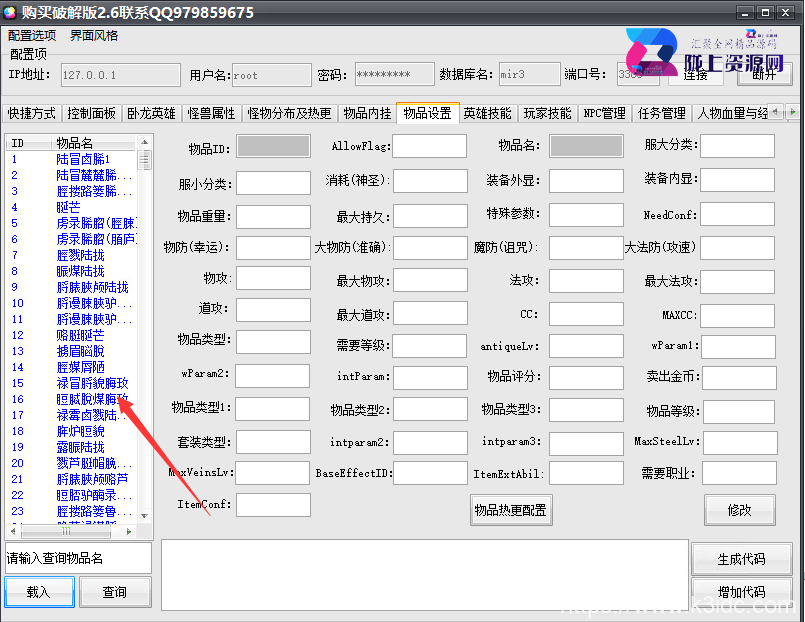Viewport: 805px width, 622px height.
Task: Click the 查询 button
Action: 115,592
